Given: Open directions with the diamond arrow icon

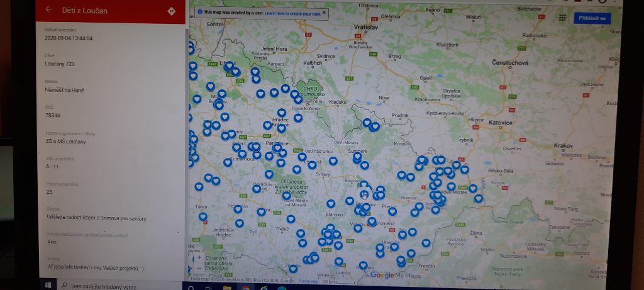Looking at the screenshot, I should (171, 11).
